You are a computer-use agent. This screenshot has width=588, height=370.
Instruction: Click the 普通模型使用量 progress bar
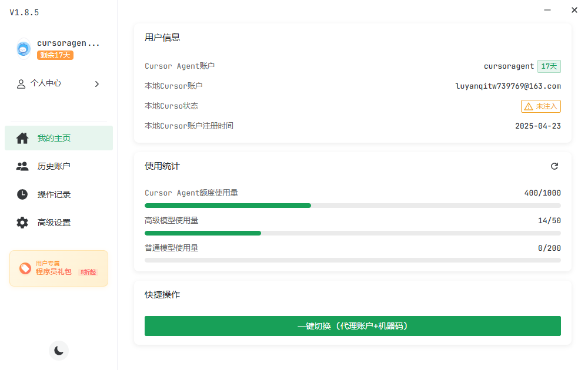pos(352,260)
